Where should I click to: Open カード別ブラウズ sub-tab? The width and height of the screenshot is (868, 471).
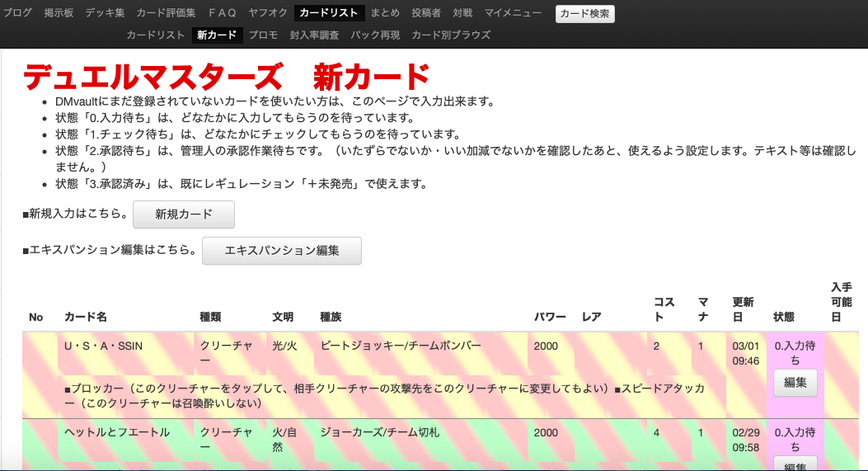click(x=451, y=35)
